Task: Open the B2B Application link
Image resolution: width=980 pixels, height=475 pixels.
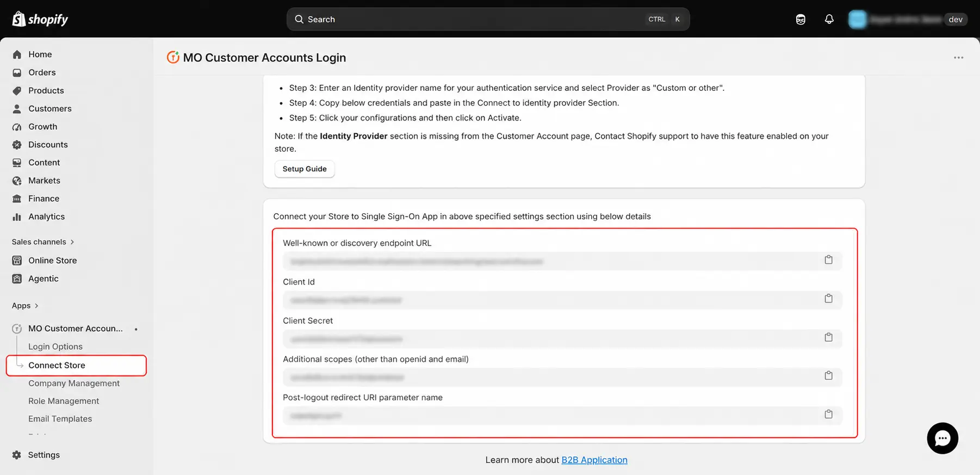Action: tap(594, 460)
